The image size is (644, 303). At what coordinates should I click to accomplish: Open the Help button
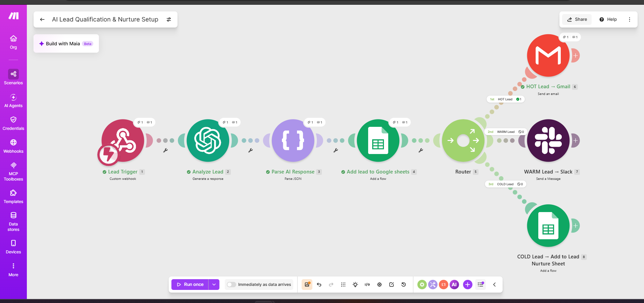click(608, 19)
